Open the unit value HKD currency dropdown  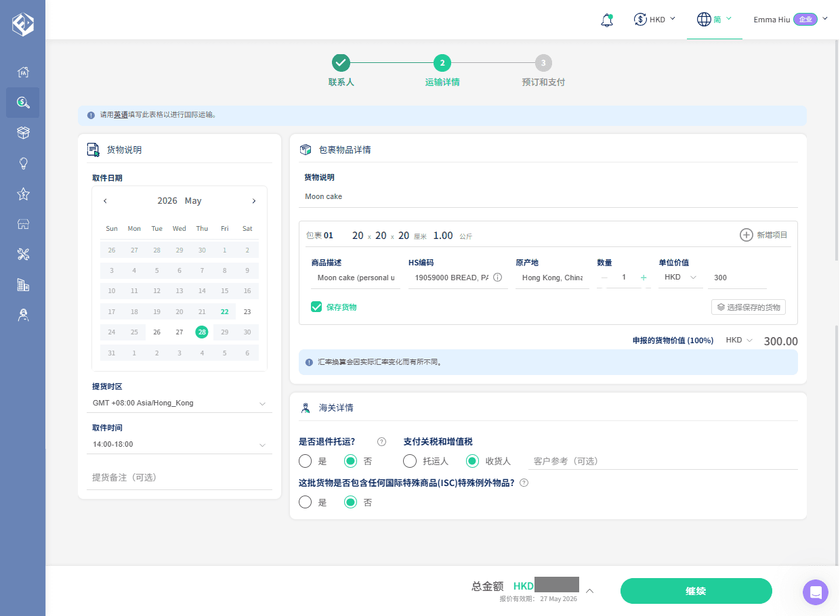tap(680, 278)
